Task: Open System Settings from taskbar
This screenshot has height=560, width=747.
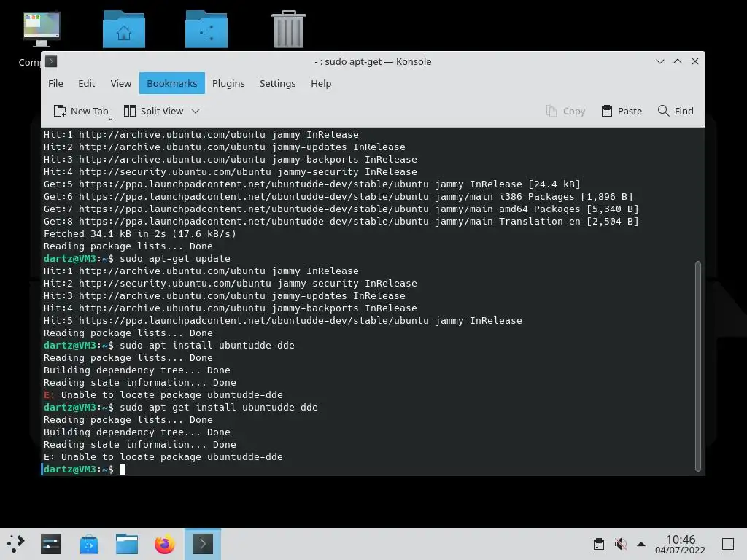Action: [x=51, y=544]
